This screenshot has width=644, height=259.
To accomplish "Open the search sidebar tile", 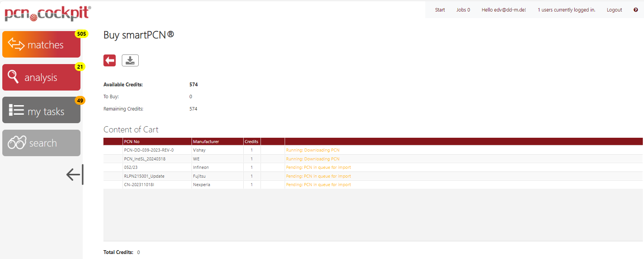I will point(41,143).
